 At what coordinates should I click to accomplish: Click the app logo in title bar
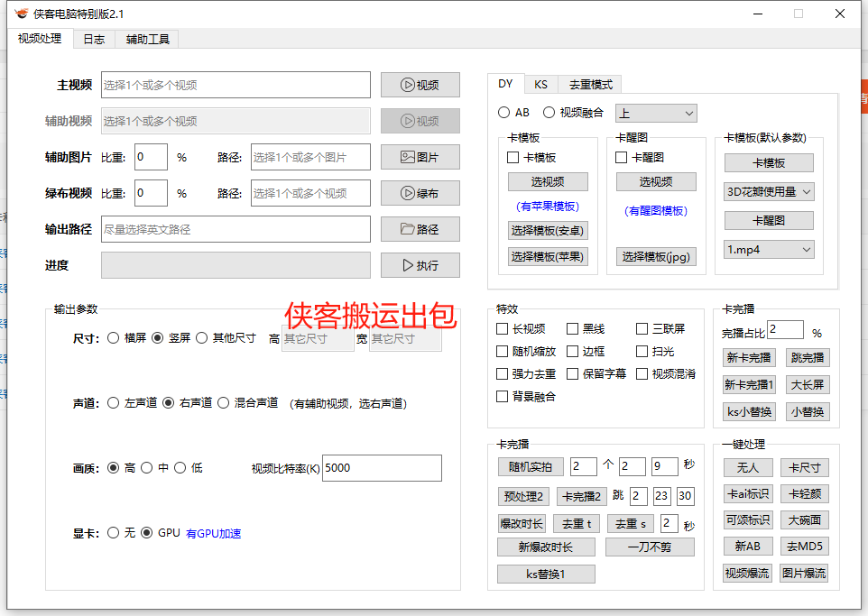click(x=20, y=14)
